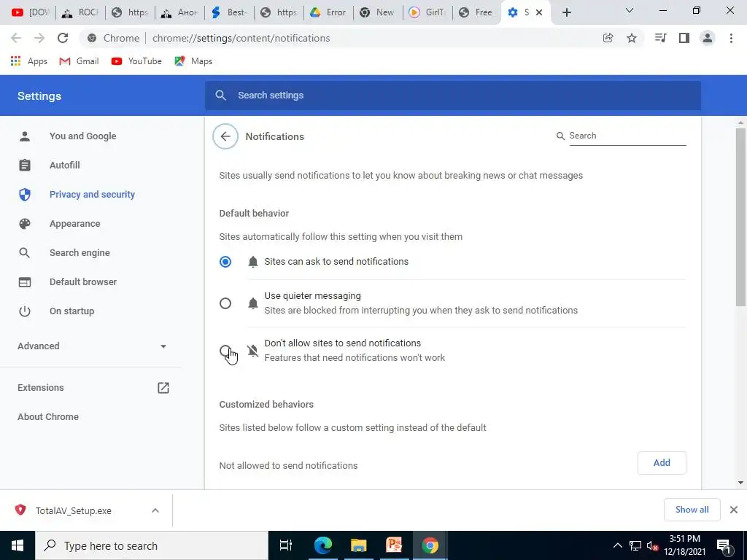Open YouTube bookmark
This screenshot has width=747, height=560.
click(136, 61)
